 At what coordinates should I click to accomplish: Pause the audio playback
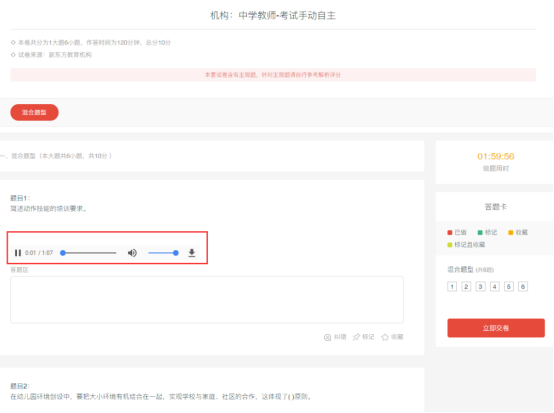18,253
